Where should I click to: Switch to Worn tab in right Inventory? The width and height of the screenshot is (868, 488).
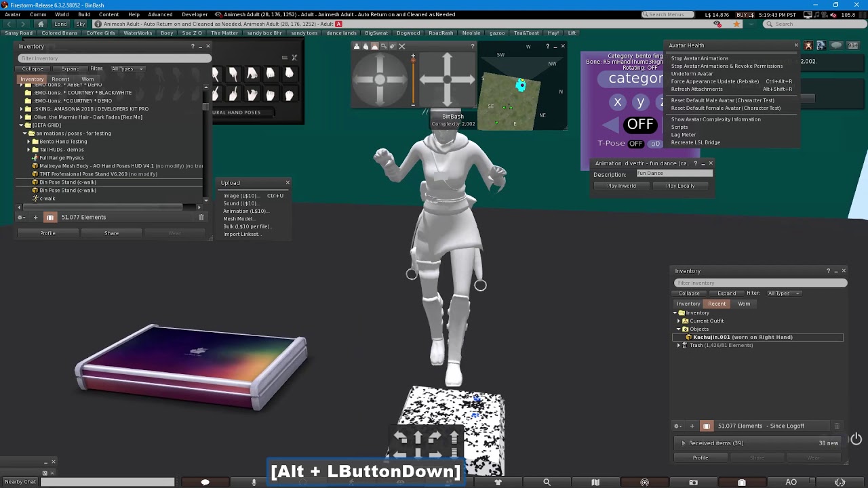coord(744,304)
